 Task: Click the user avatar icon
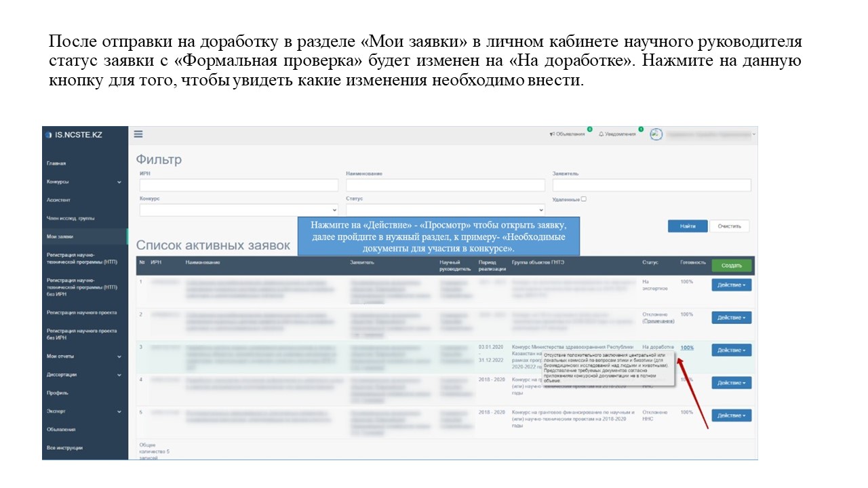(x=656, y=134)
